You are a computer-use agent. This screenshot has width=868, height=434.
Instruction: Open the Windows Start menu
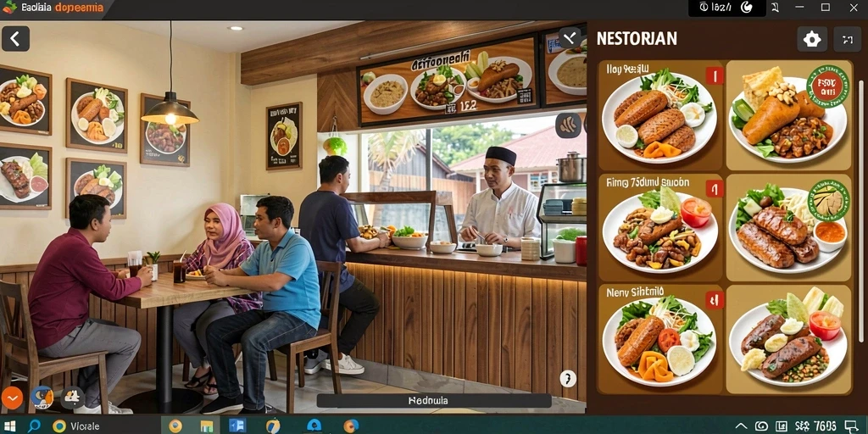(x=9, y=426)
